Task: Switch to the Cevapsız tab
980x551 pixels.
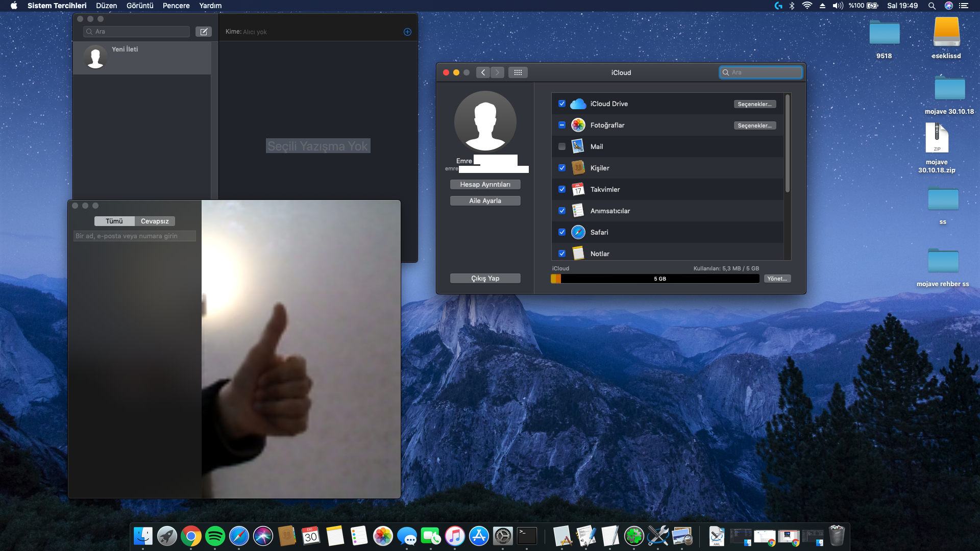Action: click(155, 221)
